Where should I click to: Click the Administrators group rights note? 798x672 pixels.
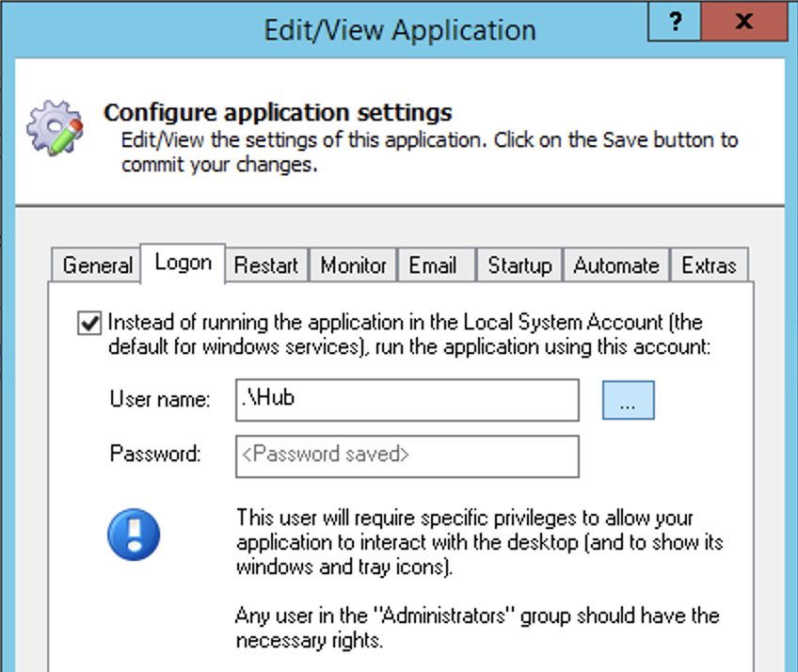[477, 628]
